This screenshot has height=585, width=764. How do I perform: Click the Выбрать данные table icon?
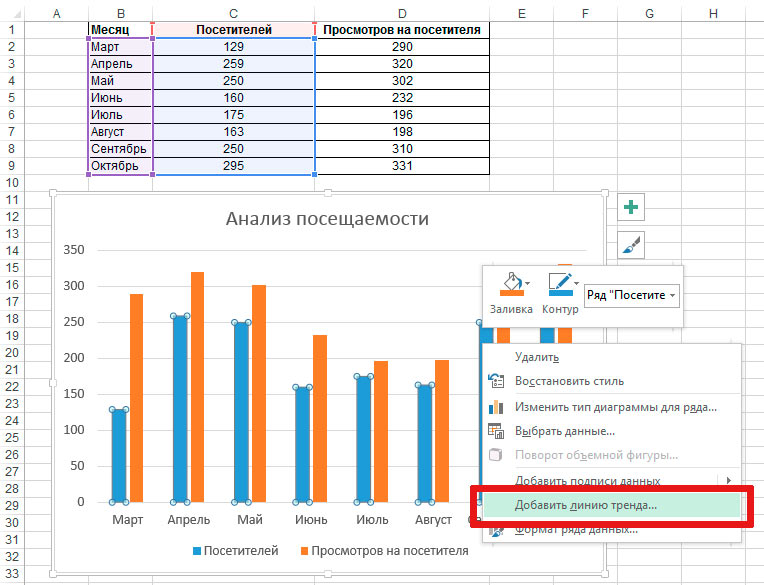pyautogui.click(x=496, y=431)
